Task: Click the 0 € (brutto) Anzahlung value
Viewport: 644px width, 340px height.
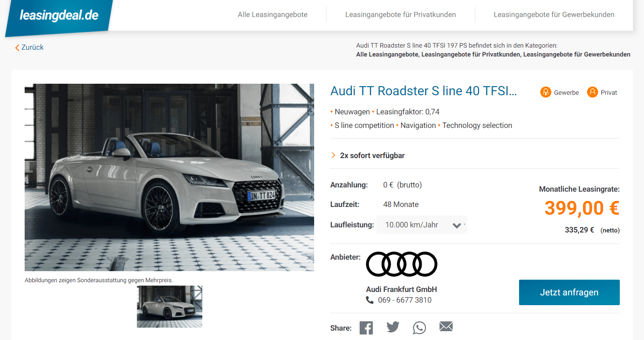Action: [x=403, y=185]
